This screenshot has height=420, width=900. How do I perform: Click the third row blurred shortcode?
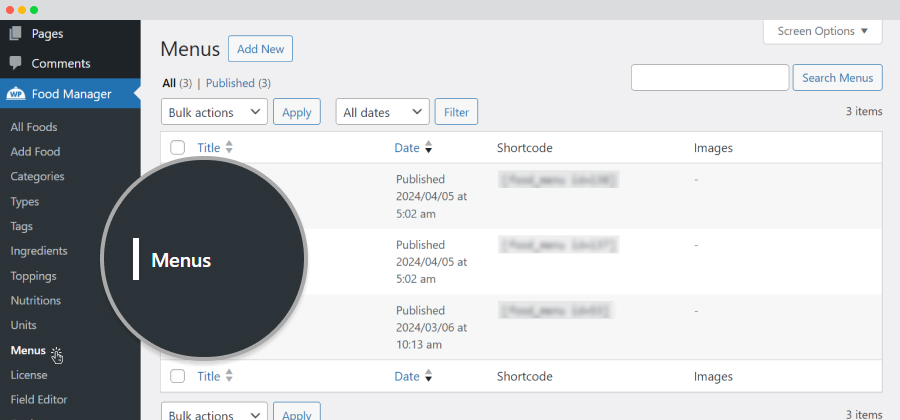(556, 310)
